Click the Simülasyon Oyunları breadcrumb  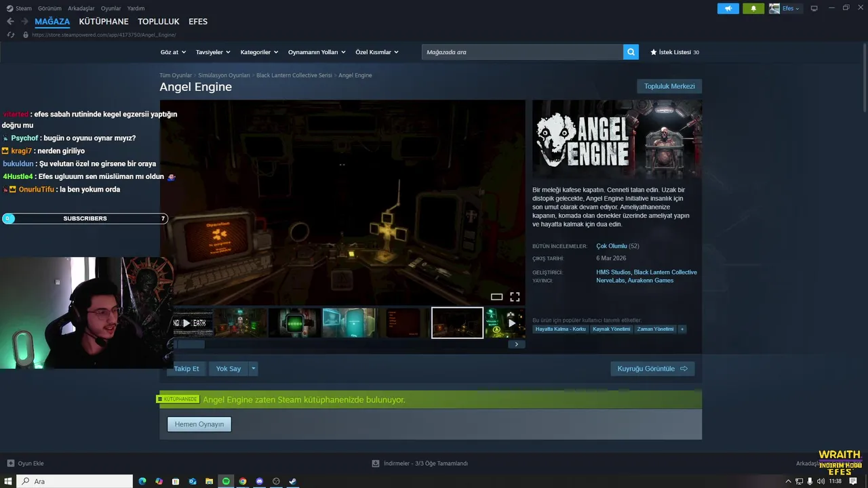click(224, 75)
